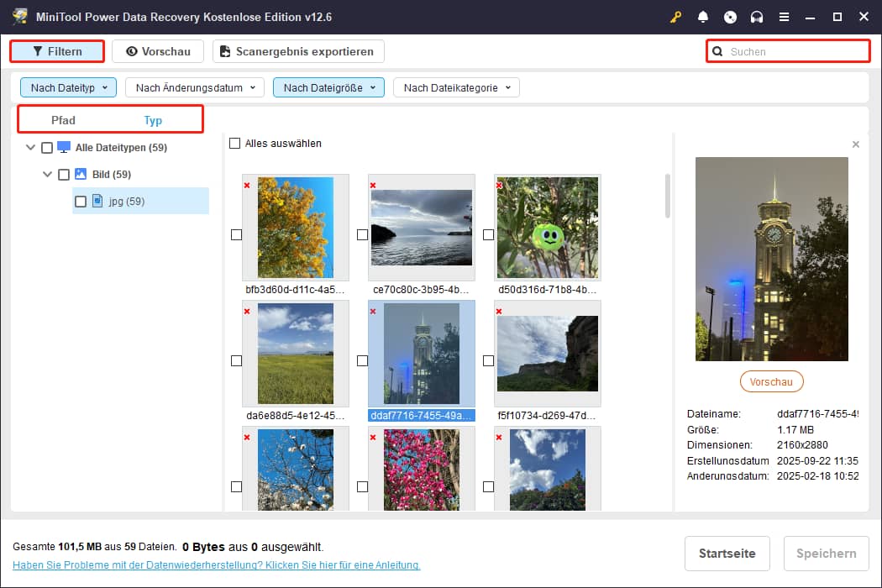This screenshot has width=882, height=588.
Task: Open the hamburger menu in title bar
Action: [x=784, y=17]
